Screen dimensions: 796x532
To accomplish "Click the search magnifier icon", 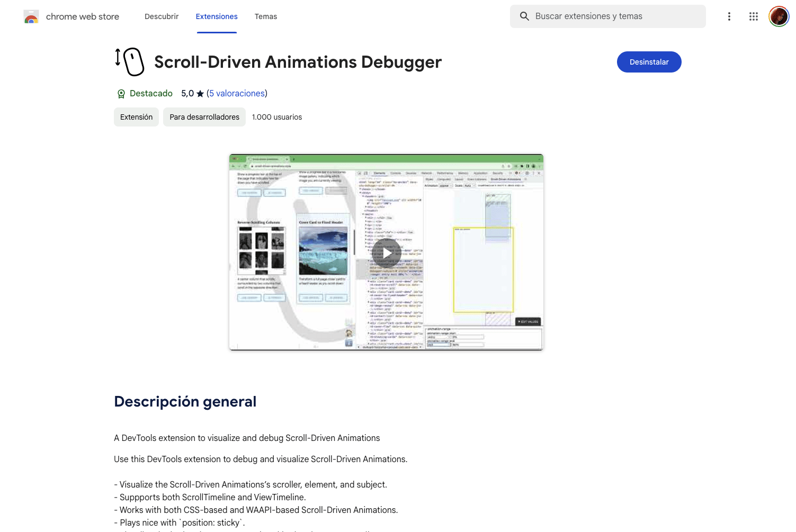I will [x=524, y=16].
